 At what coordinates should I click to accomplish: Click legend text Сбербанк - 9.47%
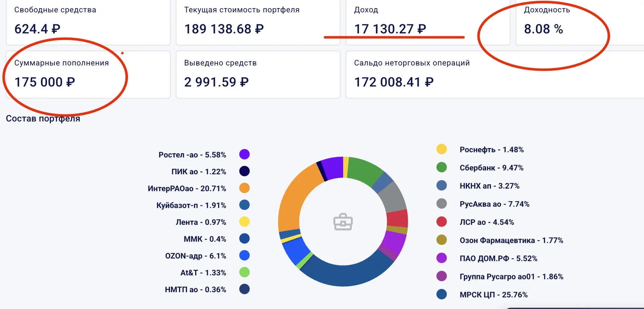491,168
